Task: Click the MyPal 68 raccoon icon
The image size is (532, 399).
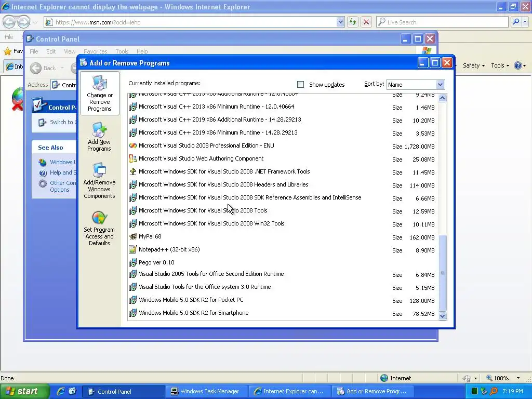Action: tap(133, 236)
